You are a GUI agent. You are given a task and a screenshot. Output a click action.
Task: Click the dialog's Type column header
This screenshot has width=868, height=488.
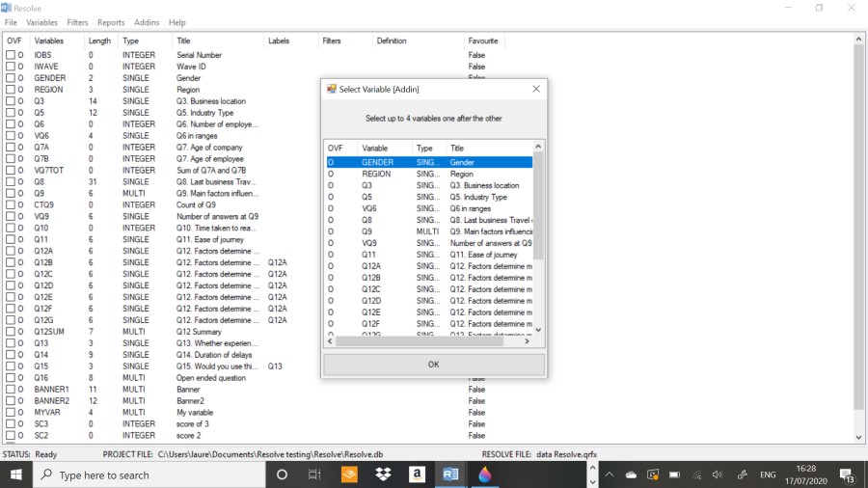click(x=428, y=148)
